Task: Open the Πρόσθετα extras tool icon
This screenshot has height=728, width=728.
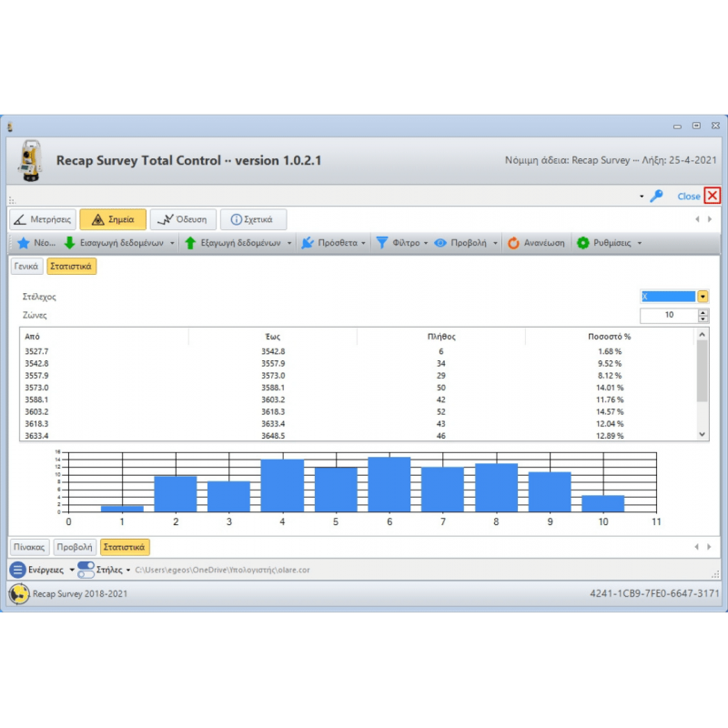Action: coord(308,243)
